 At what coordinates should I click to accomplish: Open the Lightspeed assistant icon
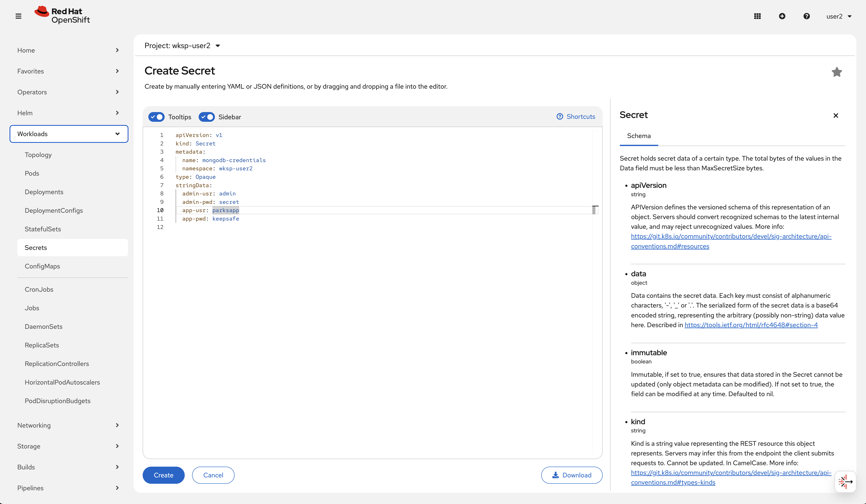pyautogui.click(x=845, y=481)
